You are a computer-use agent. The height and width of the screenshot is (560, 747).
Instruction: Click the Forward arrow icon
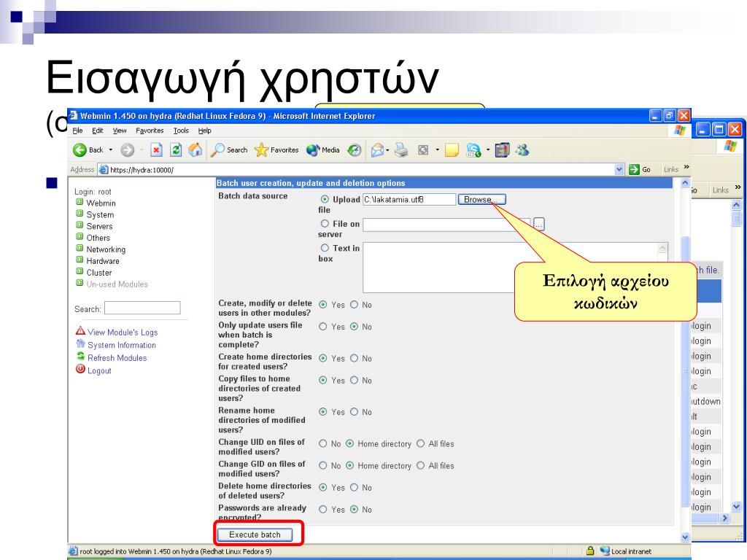[x=127, y=150]
